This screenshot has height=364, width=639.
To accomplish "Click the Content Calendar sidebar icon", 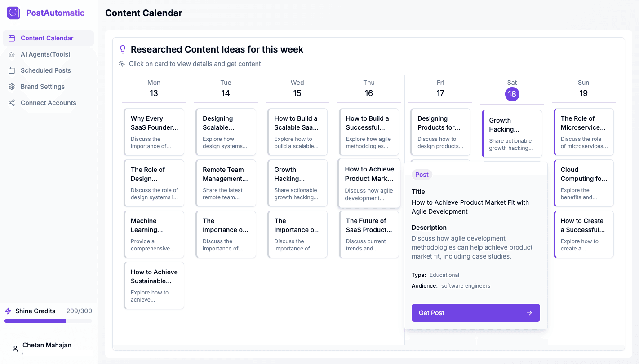I will tap(12, 38).
